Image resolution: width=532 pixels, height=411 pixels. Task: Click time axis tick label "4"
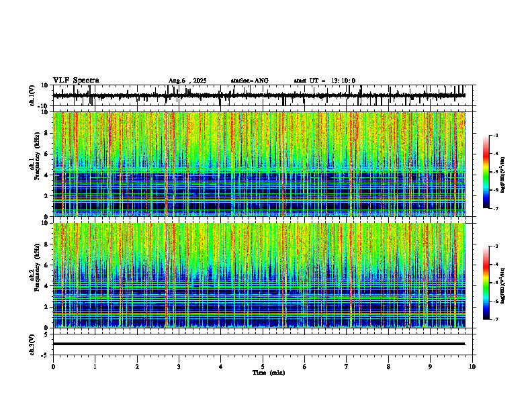pos(221,367)
